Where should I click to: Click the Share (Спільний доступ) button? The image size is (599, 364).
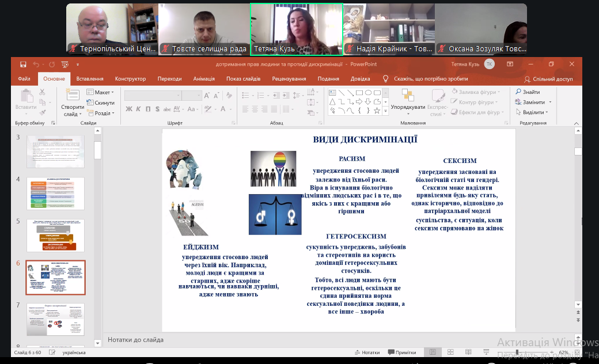548,79
